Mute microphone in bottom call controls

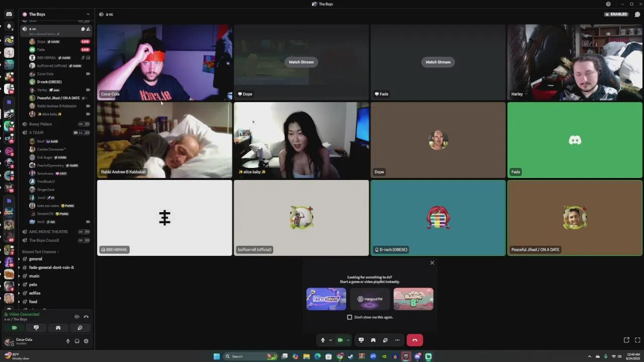point(323,340)
